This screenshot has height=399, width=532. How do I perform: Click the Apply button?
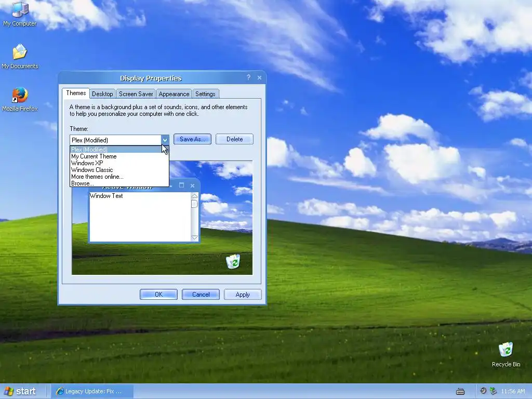coord(243,295)
